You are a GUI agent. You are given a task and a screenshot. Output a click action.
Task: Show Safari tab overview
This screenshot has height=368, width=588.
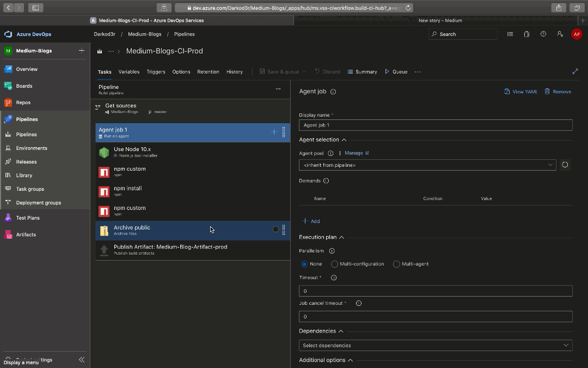pos(577,8)
